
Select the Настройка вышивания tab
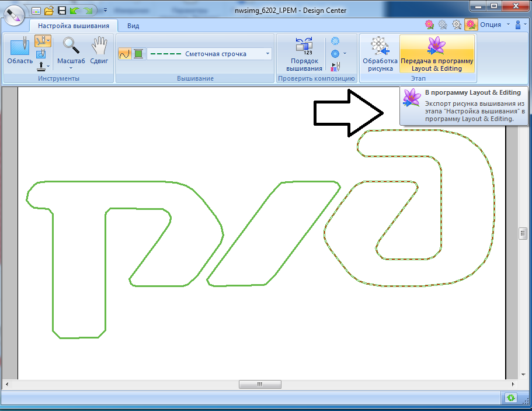(x=74, y=26)
